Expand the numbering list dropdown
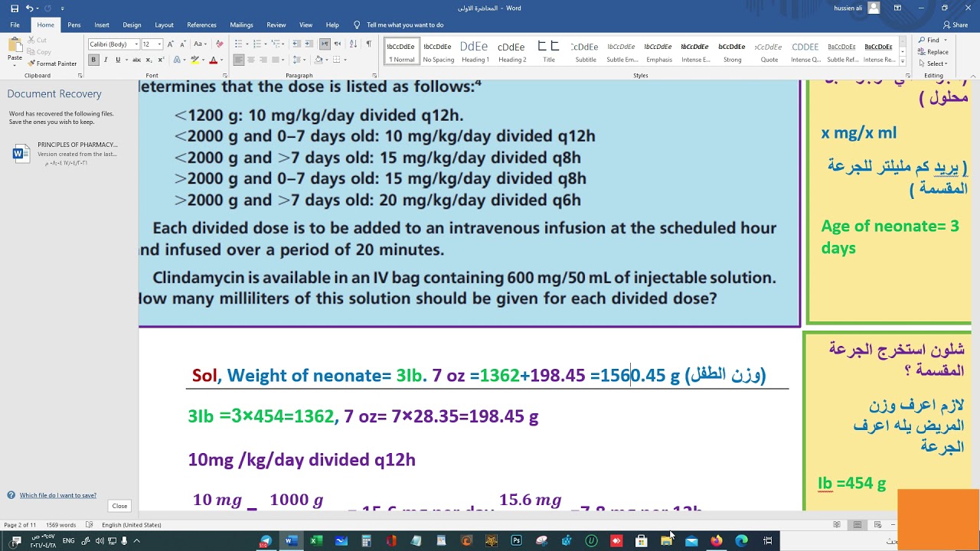The height and width of the screenshot is (551, 980). (x=265, y=44)
